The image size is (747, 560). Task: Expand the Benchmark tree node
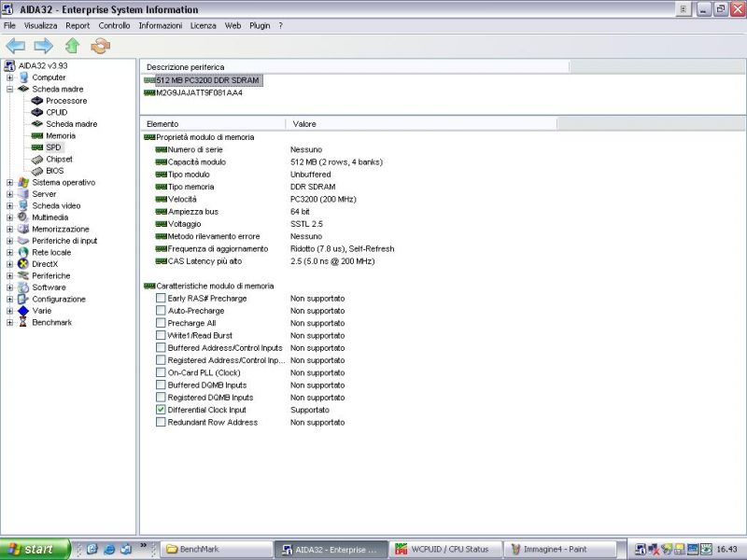tap(9, 322)
